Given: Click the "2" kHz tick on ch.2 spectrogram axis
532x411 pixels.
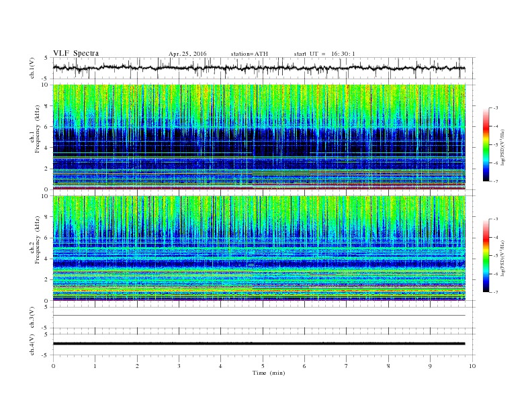Looking at the screenshot, I should (x=47, y=279).
